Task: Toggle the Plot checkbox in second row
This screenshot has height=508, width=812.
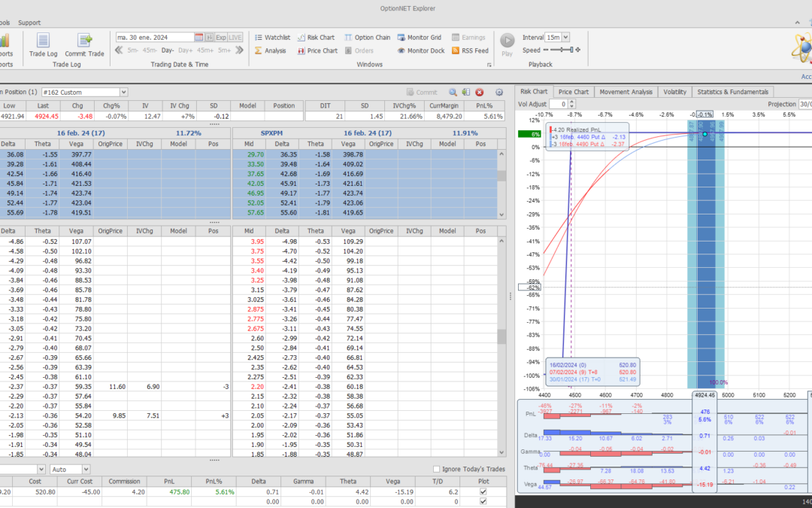Action: click(483, 501)
